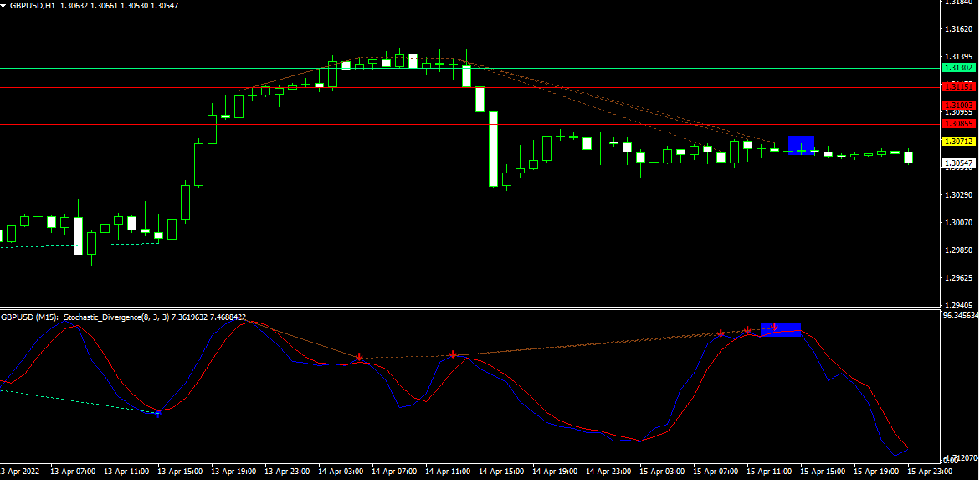
Task: Click the 14 Apr 03:00 time axis label
Action: 341,472
